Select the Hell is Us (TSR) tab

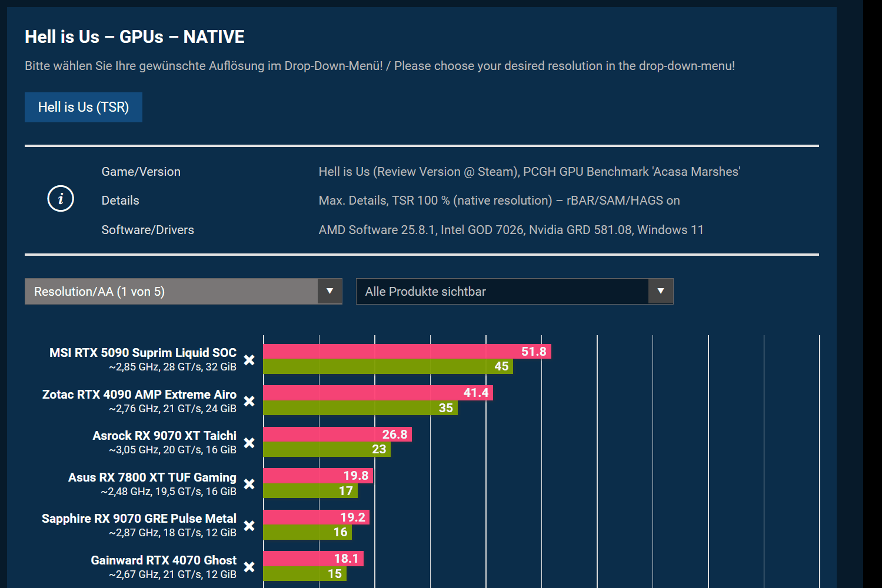pos(84,107)
